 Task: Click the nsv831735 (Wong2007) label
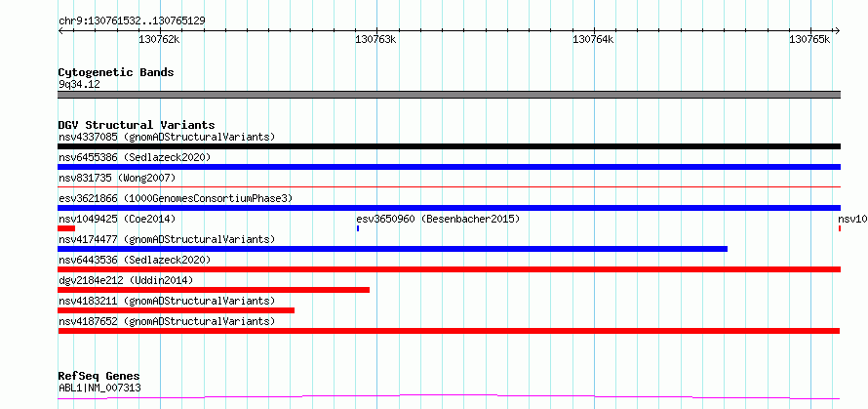[x=117, y=178]
